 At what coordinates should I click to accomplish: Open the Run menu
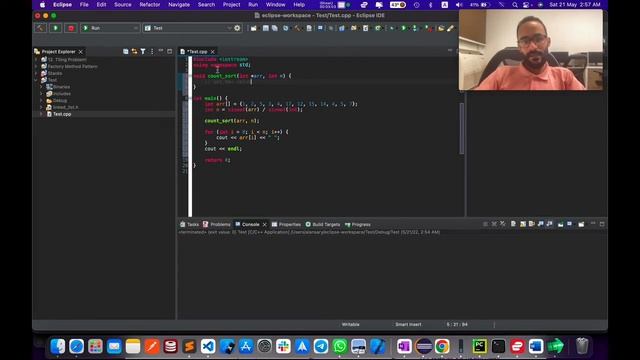click(253, 4)
